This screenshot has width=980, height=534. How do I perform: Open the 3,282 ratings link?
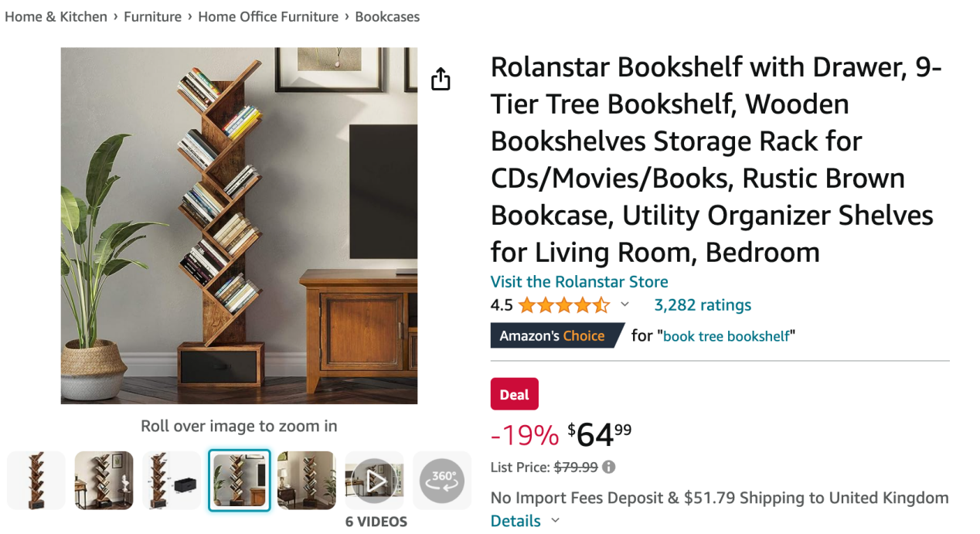[x=703, y=305]
